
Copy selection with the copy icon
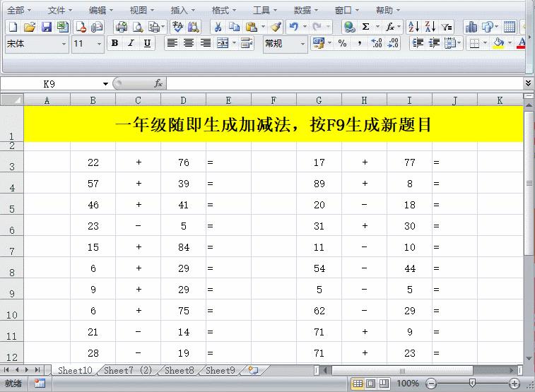(234, 27)
